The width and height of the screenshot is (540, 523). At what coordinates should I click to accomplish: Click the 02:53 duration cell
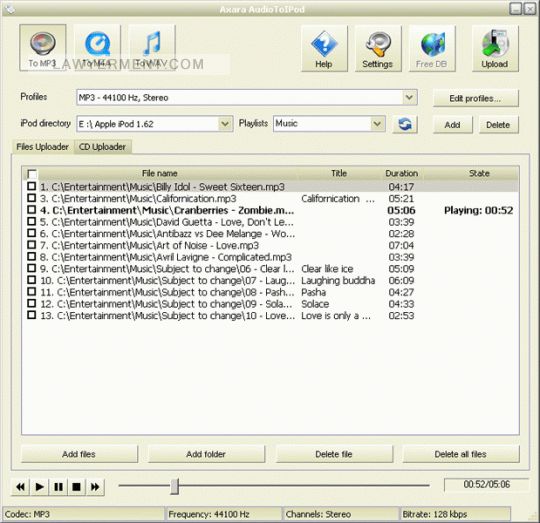[x=401, y=316]
